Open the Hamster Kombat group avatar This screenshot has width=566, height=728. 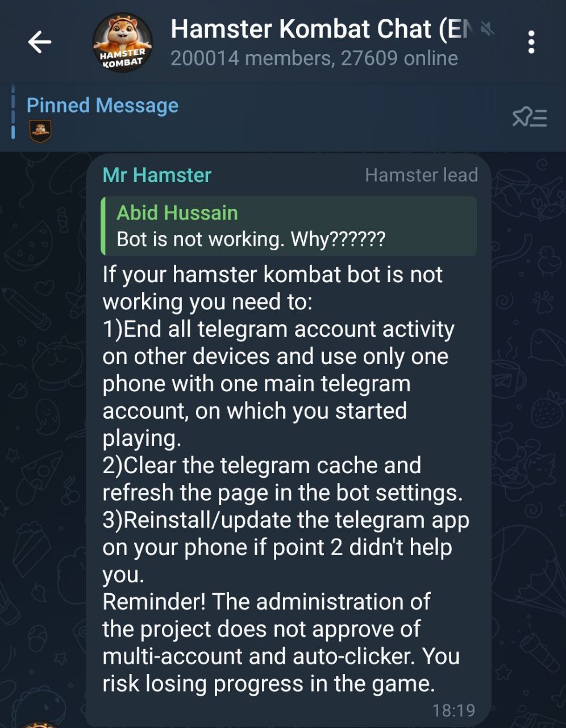122,43
